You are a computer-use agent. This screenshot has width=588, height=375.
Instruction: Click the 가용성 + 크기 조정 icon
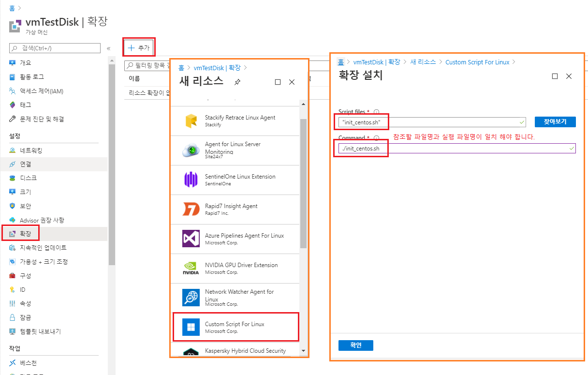coord(13,262)
